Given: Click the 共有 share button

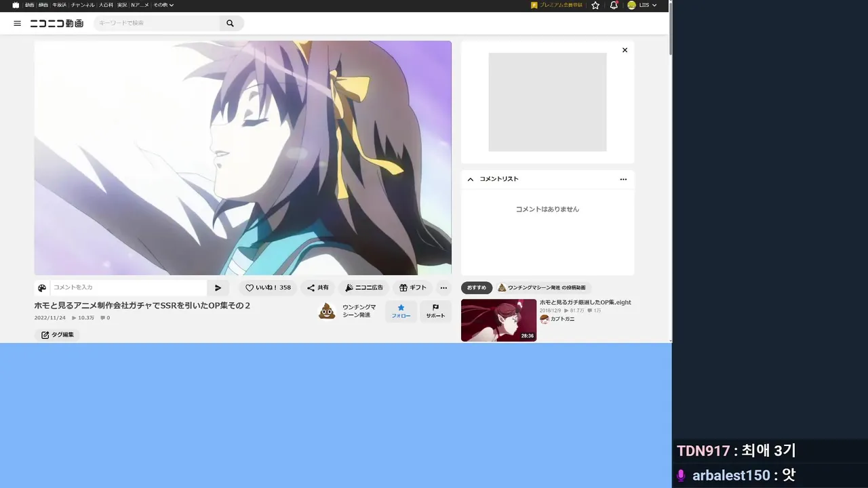Looking at the screenshot, I should pyautogui.click(x=317, y=287).
